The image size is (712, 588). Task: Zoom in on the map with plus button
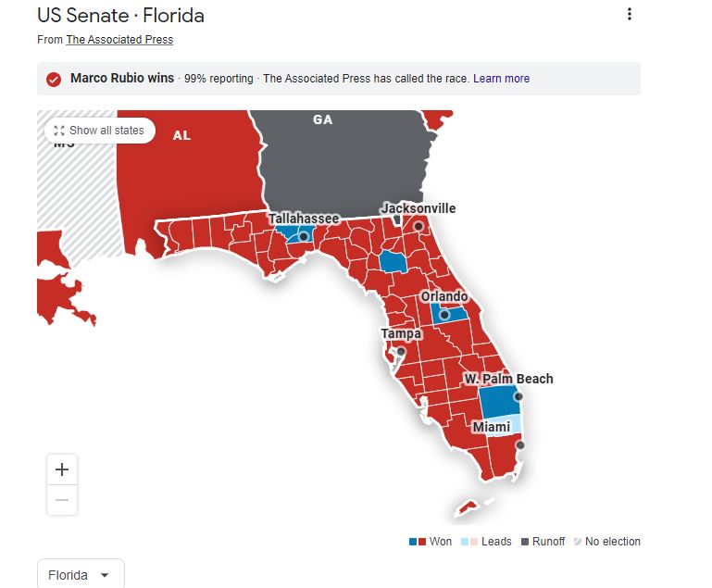(x=62, y=469)
